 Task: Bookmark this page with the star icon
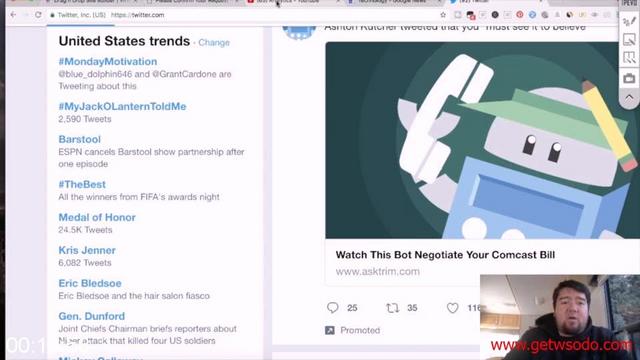click(443, 15)
